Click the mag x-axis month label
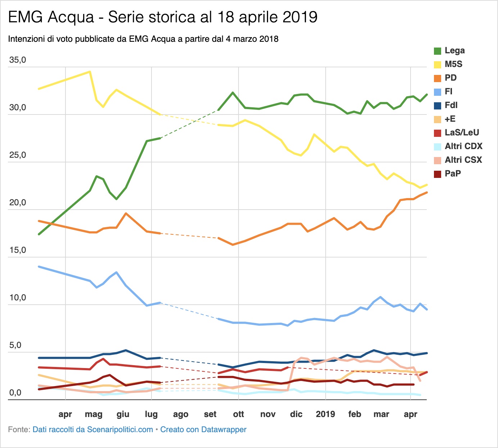498x448 pixels. (x=94, y=415)
